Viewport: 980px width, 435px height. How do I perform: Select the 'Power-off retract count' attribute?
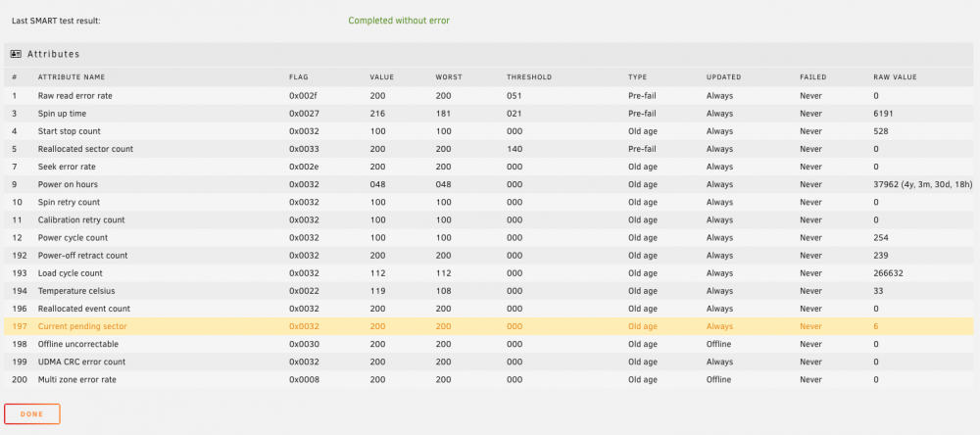pos(82,255)
